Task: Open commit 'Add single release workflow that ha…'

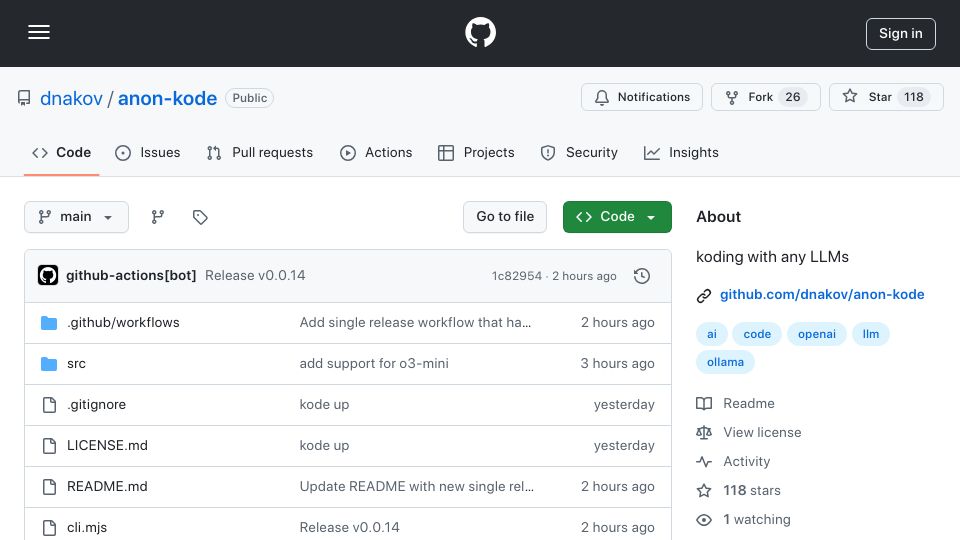Action: tap(415, 323)
